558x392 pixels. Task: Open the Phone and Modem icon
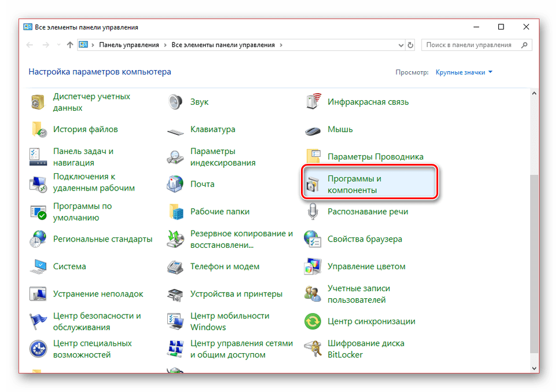coord(175,267)
